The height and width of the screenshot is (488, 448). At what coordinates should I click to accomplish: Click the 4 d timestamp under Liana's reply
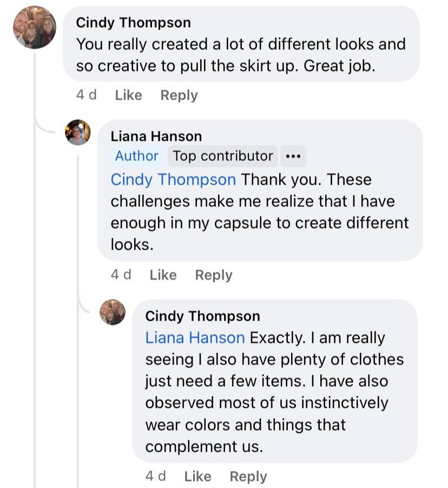click(x=121, y=275)
